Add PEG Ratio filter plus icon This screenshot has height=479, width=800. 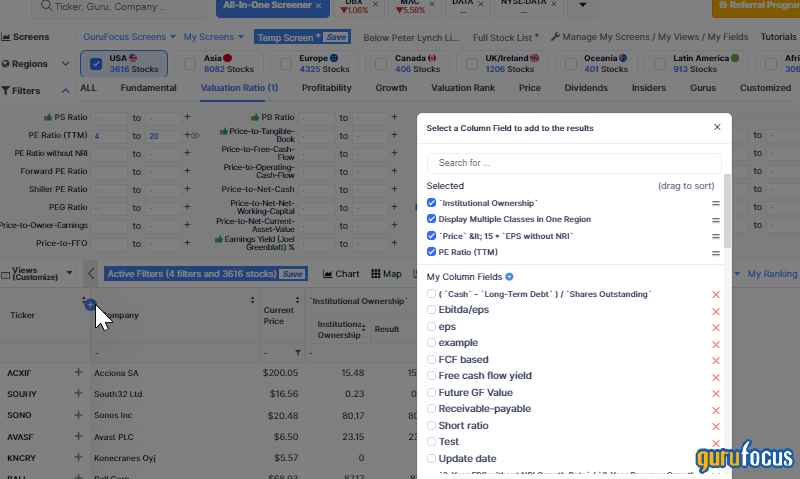187,207
